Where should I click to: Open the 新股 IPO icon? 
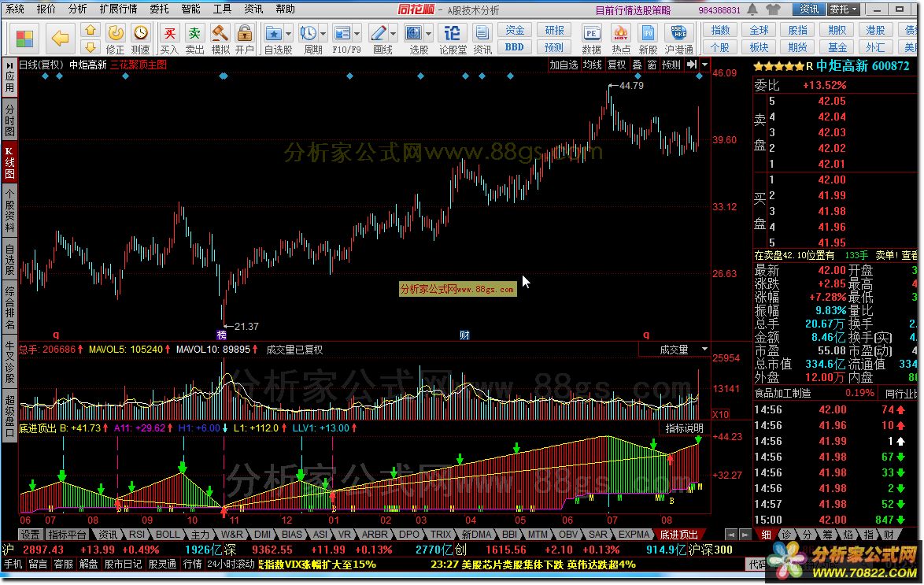[648, 39]
